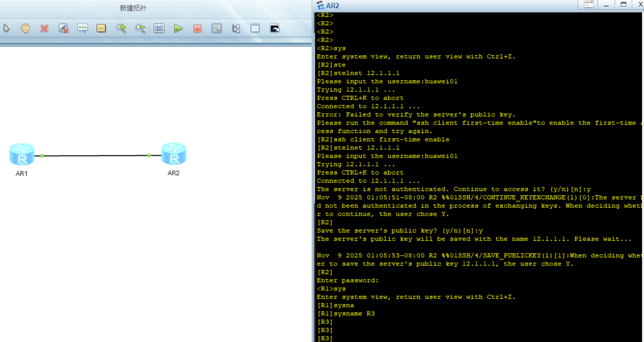Reset canvas zoom to 1:1

(159, 28)
